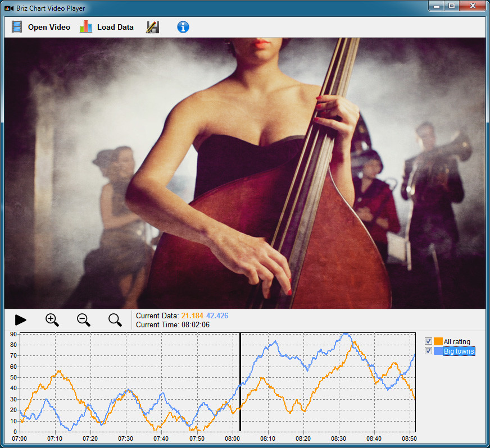Image resolution: width=490 pixels, height=448 pixels.
Task: Click the Open Video filmstrip icon
Action: pos(17,27)
